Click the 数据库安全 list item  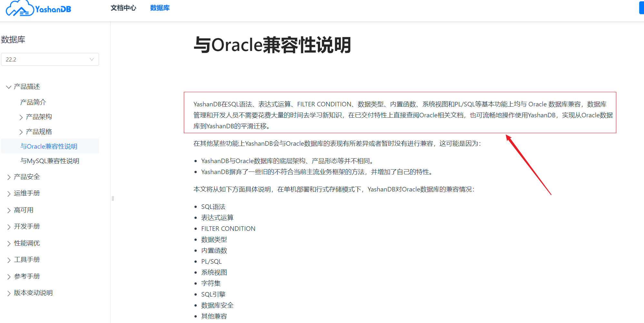coord(217,305)
